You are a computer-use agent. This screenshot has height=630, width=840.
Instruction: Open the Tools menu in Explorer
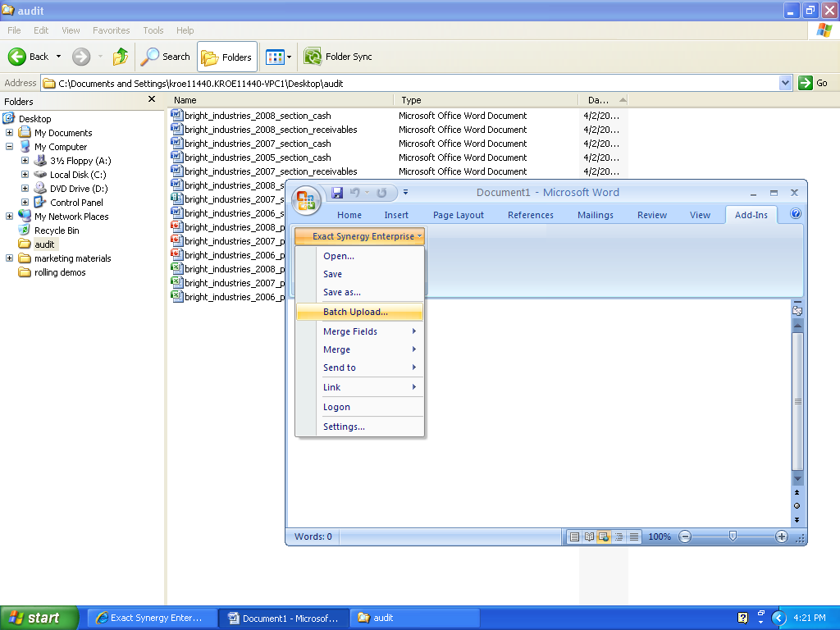point(153,30)
